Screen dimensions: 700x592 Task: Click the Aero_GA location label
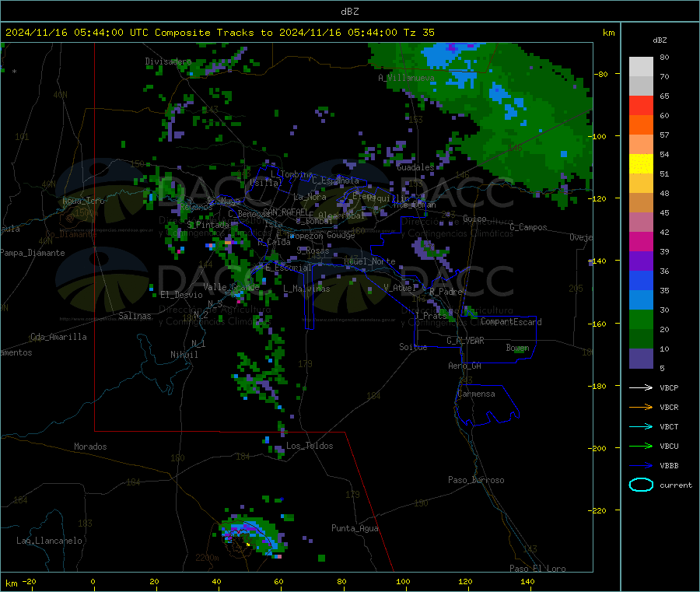(465, 366)
